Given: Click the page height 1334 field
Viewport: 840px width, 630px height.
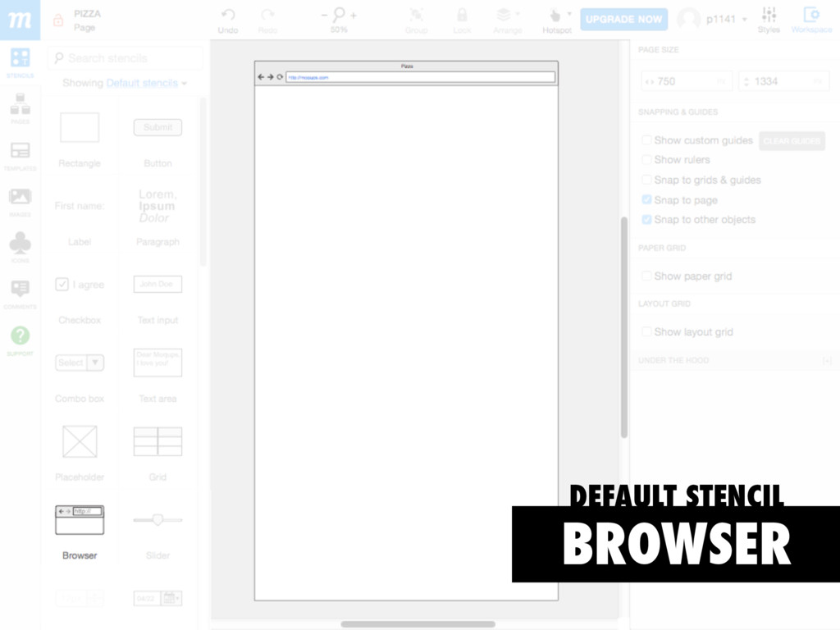Looking at the screenshot, I should [783, 81].
